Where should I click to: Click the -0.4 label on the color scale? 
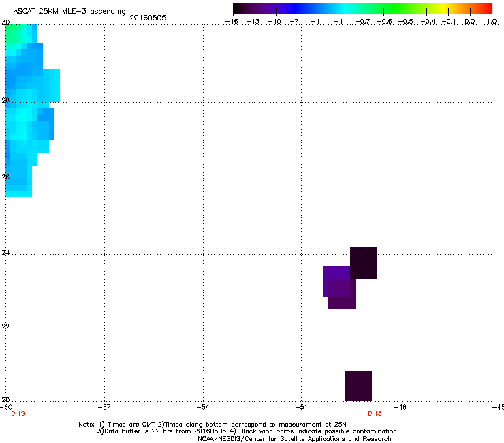(x=428, y=22)
